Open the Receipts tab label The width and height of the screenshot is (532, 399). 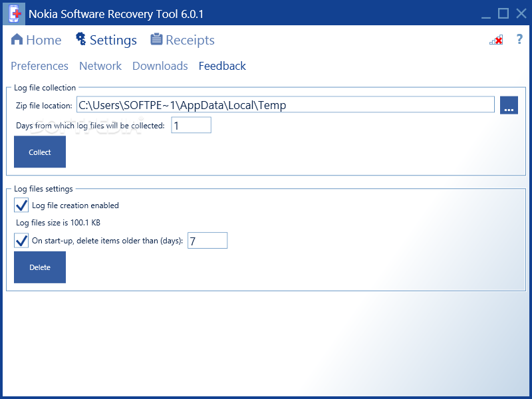click(x=190, y=41)
